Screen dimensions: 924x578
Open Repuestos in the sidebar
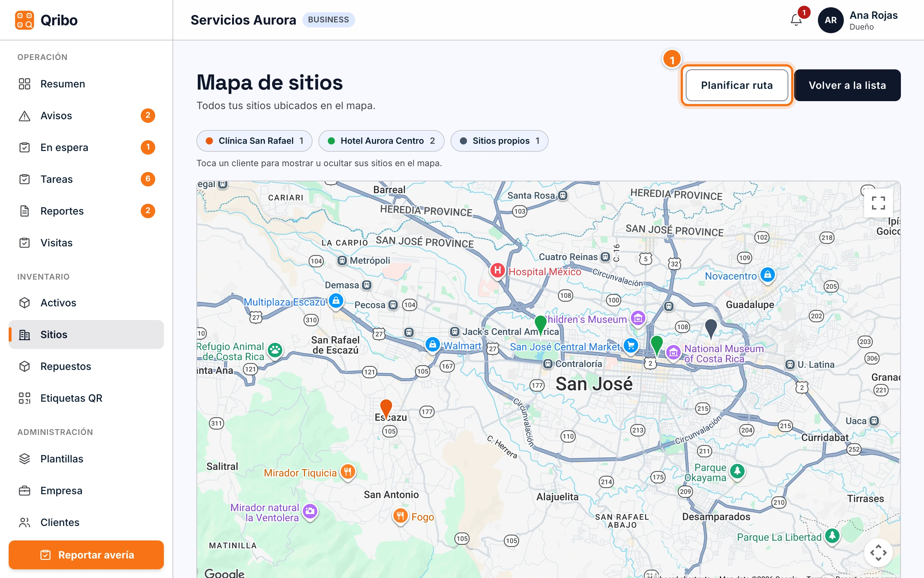pos(86,366)
